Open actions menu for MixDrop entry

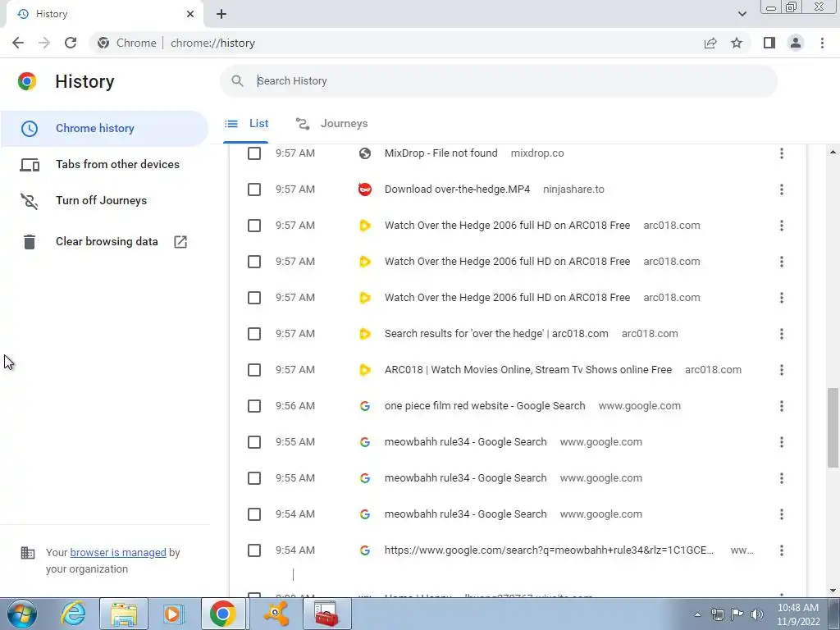[781, 153]
